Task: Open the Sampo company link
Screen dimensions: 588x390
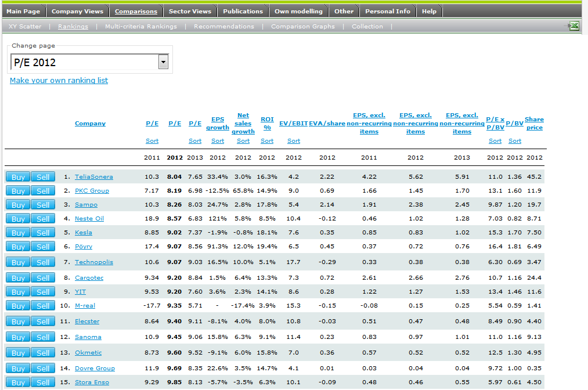Action: [x=86, y=205]
